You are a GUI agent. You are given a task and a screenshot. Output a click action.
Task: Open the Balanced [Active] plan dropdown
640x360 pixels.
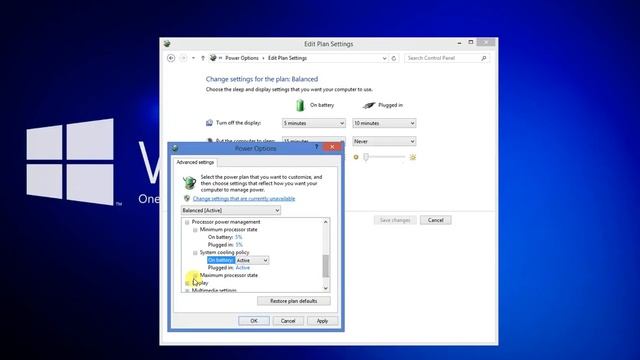231,210
